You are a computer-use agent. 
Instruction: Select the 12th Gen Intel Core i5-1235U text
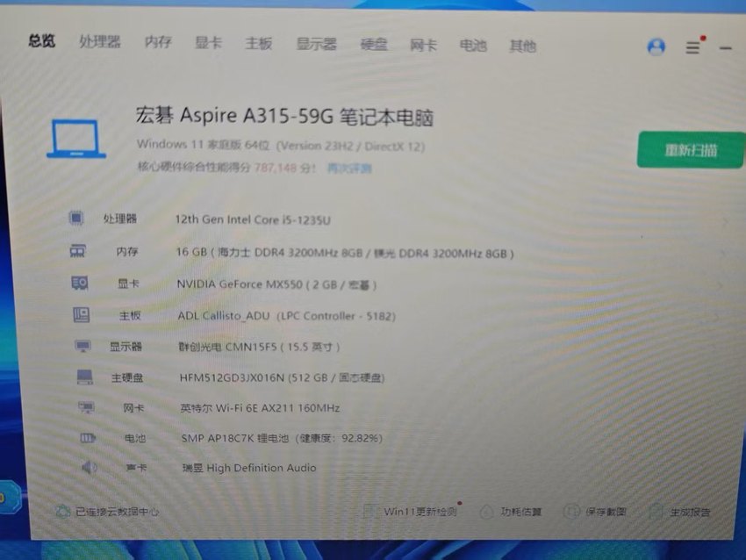[x=253, y=219]
